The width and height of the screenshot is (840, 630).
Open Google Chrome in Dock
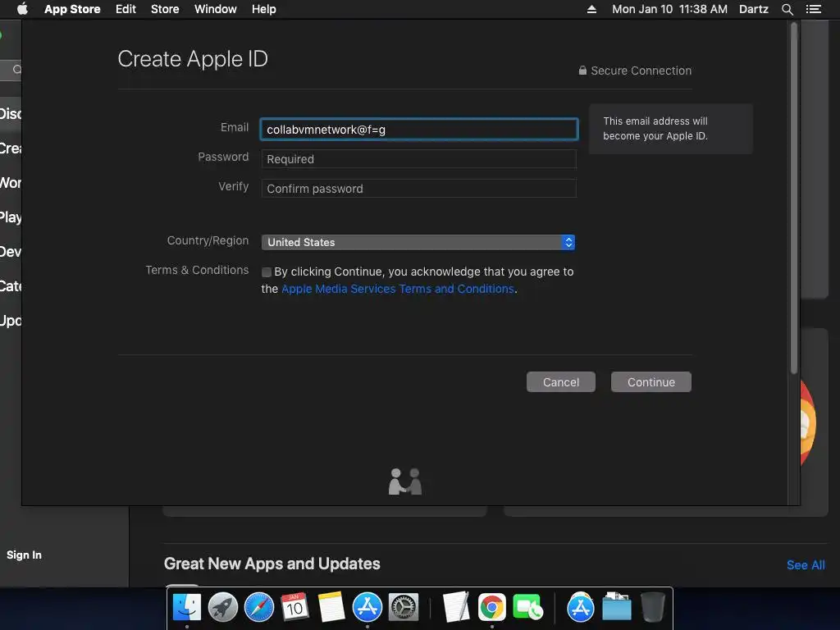point(492,608)
